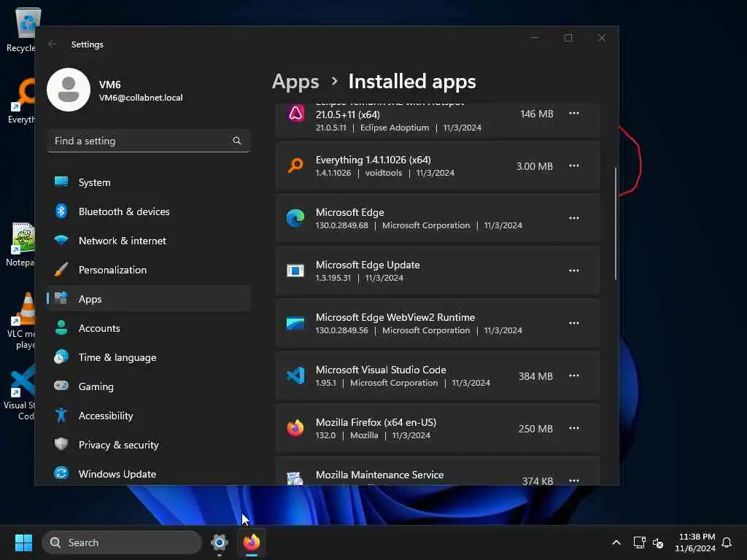Click the System monitor icon
Image resolution: width=747 pixels, height=560 pixels.
point(61,182)
